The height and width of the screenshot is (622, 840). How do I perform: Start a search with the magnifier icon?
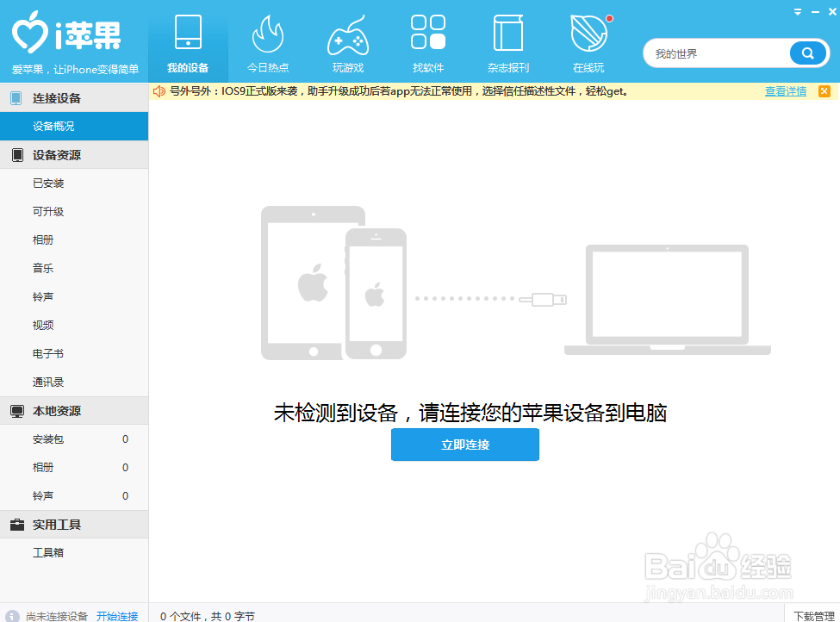pos(806,53)
